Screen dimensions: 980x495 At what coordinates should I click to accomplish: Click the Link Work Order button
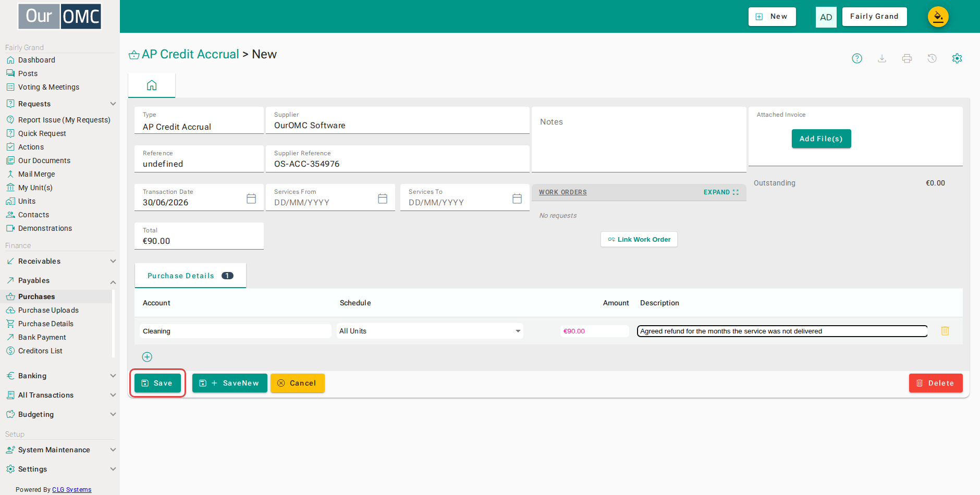(x=639, y=240)
